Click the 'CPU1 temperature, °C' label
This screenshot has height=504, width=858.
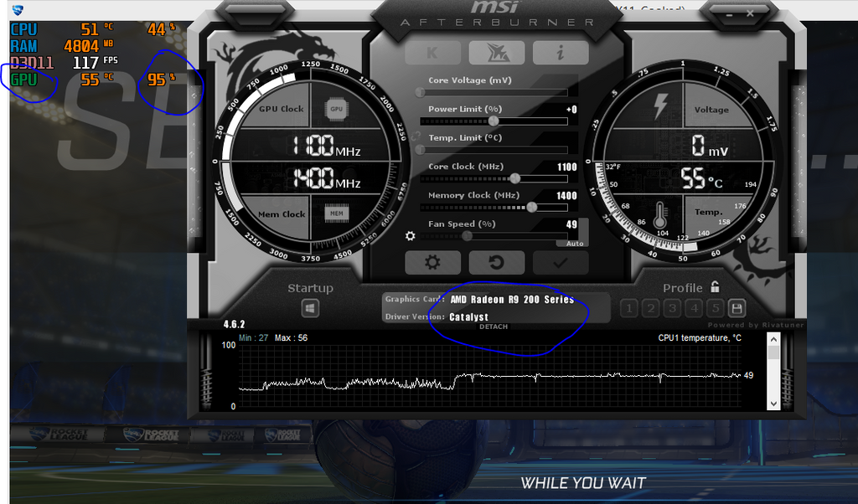click(x=700, y=338)
